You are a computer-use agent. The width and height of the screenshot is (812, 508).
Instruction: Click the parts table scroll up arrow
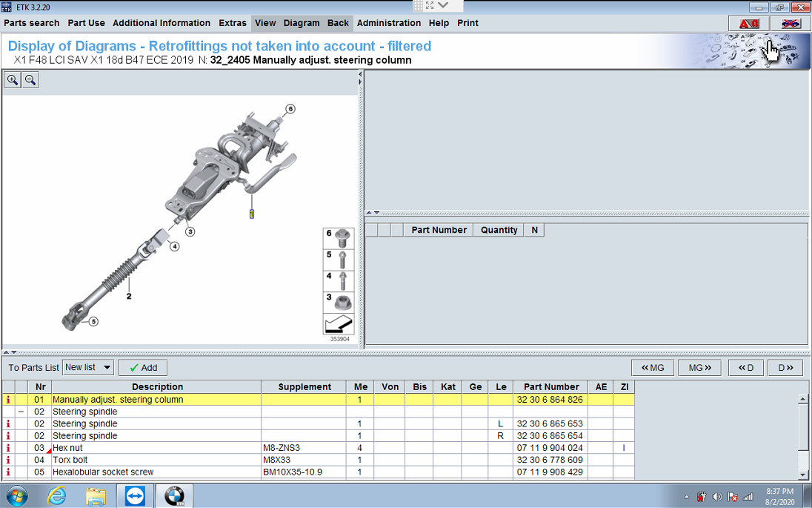pos(802,399)
